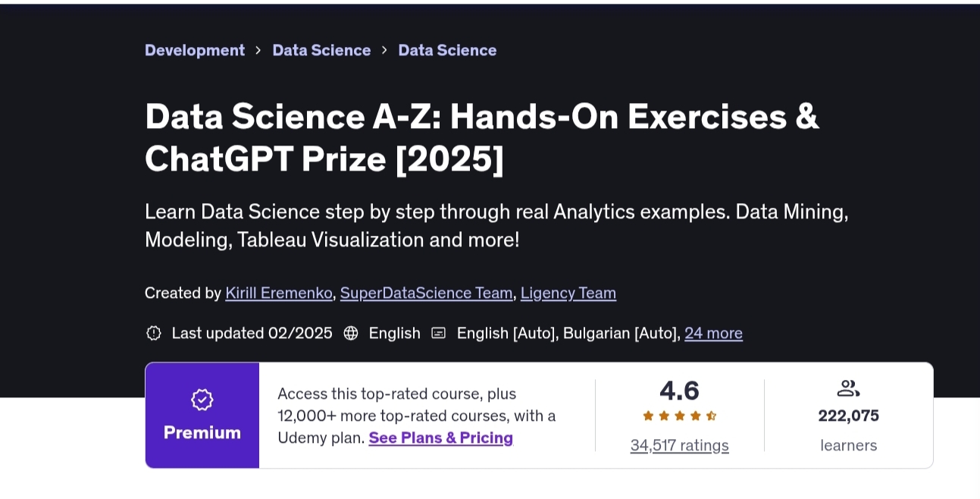
Task: Click the learners people icon
Action: coord(848,388)
